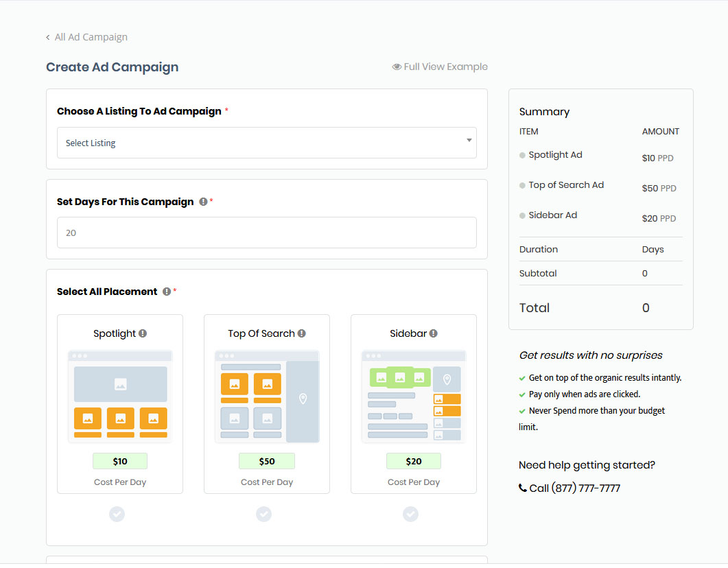Select the Spotlight layout preview image
This screenshot has width=728, height=568.
[120, 396]
